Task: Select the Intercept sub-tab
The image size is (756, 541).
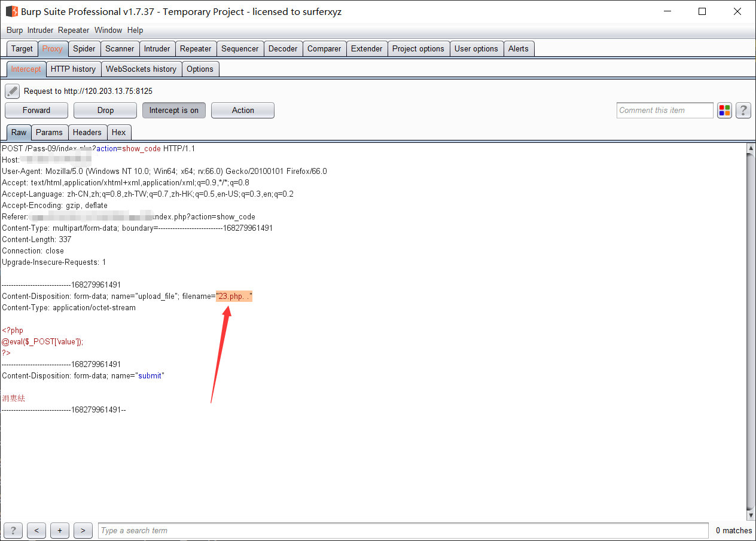Action: point(26,69)
